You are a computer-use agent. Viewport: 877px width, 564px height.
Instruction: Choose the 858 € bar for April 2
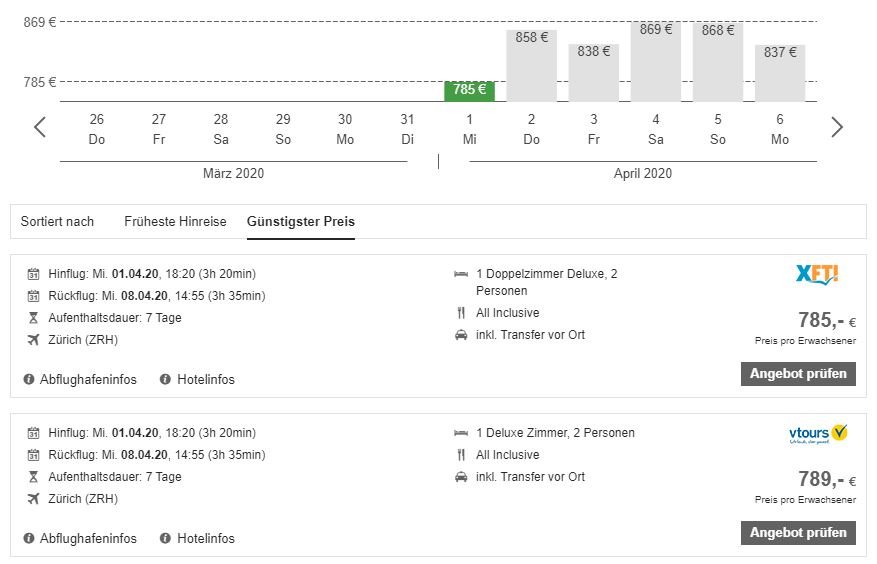tap(531, 65)
